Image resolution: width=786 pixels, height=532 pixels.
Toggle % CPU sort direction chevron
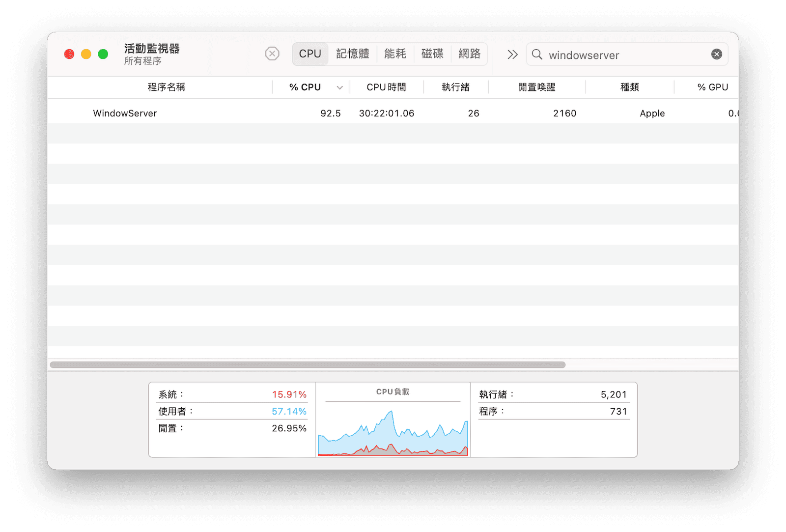(x=339, y=87)
